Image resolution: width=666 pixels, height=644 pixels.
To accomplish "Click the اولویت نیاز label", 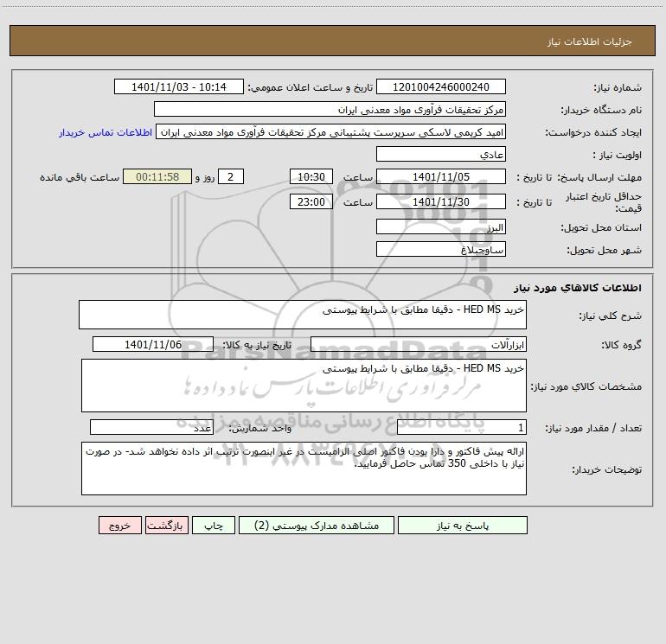I will [618, 156].
